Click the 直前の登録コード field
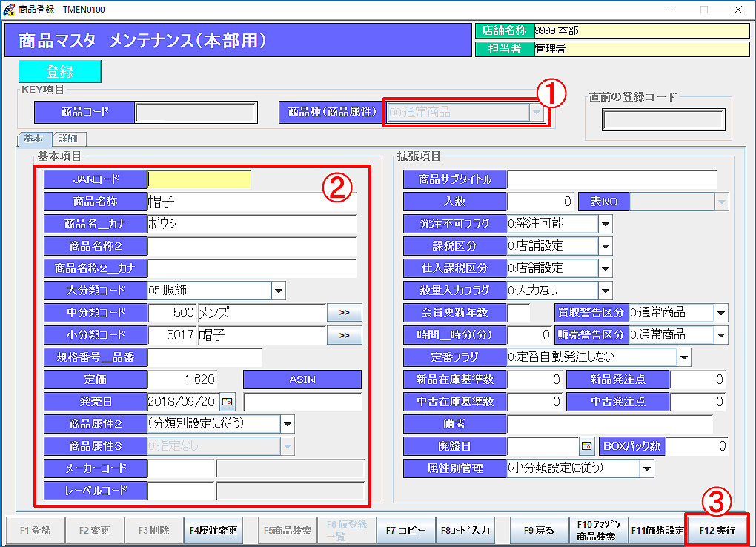 coord(663,119)
